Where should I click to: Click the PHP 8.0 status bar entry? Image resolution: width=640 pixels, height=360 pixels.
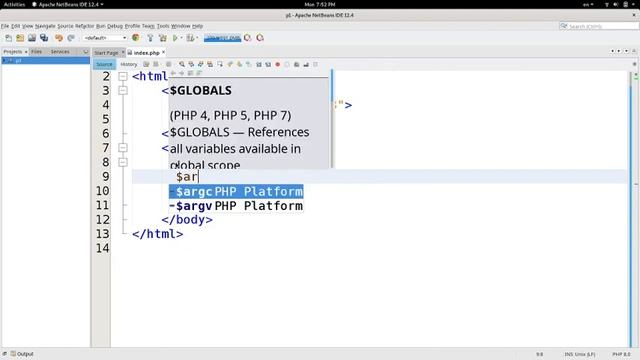(x=621, y=354)
